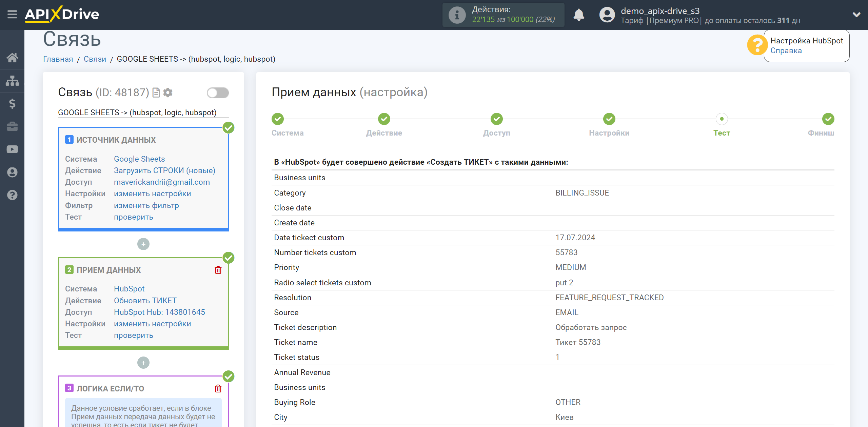Click the APIXDrive logo

[x=62, y=14]
